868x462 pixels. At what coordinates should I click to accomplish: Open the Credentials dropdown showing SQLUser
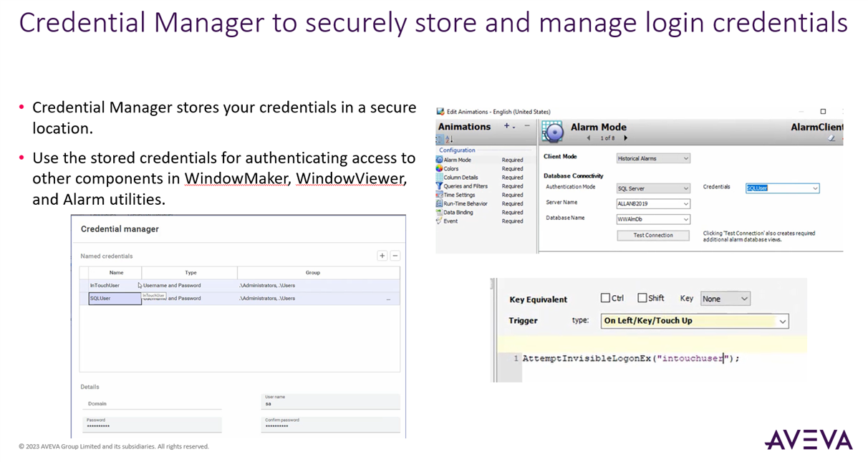point(782,188)
